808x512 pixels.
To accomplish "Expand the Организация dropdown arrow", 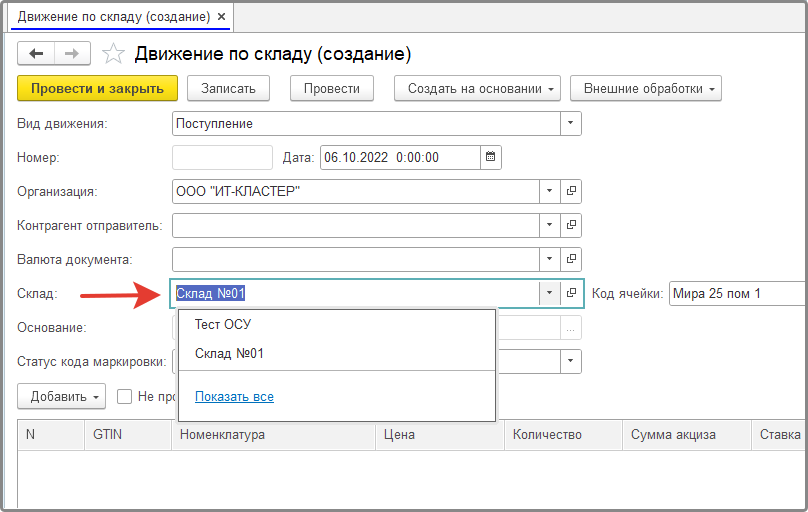I will (x=549, y=191).
